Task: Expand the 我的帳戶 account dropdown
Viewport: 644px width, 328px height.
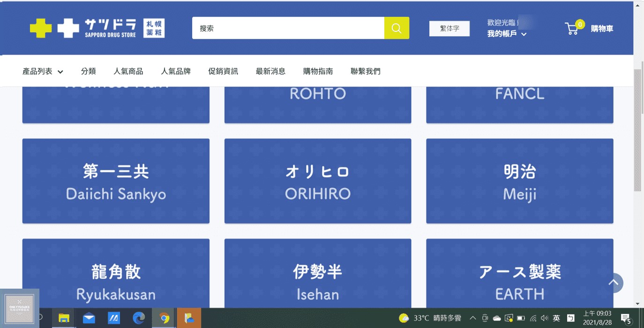Action: coord(507,34)
